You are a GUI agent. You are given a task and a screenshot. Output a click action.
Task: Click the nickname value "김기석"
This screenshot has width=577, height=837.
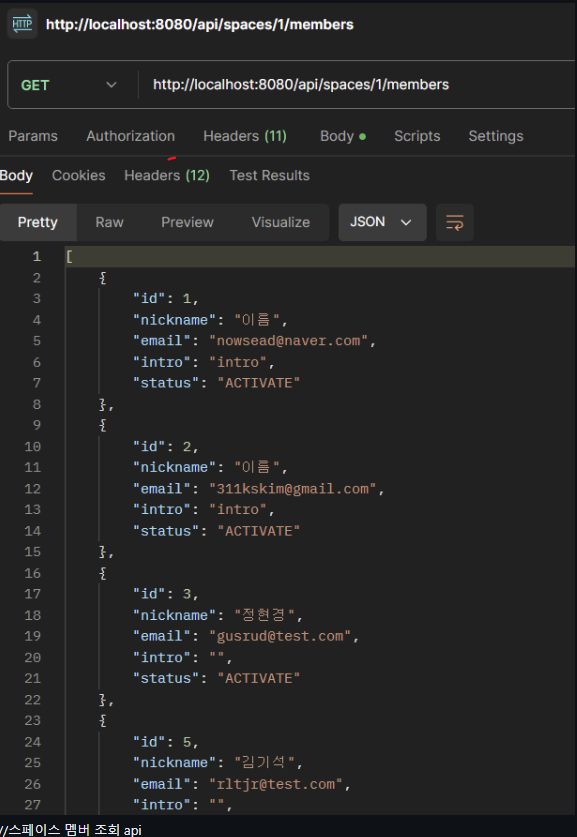(x=265, y=762)
